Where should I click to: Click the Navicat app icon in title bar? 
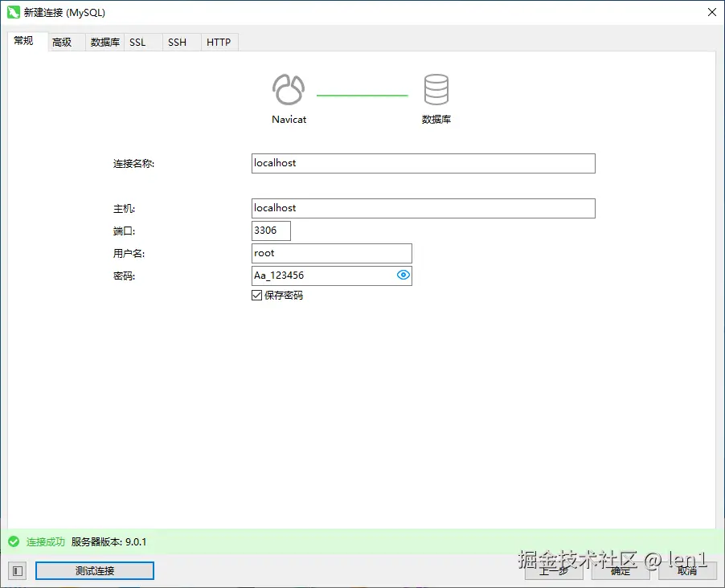(14, 13)
